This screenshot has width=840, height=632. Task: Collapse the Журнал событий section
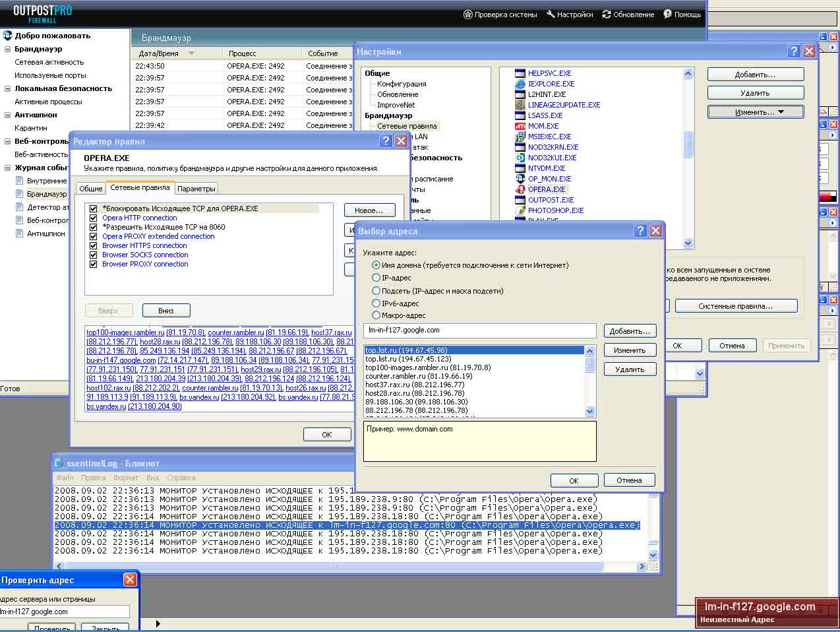tap(7, 168)
